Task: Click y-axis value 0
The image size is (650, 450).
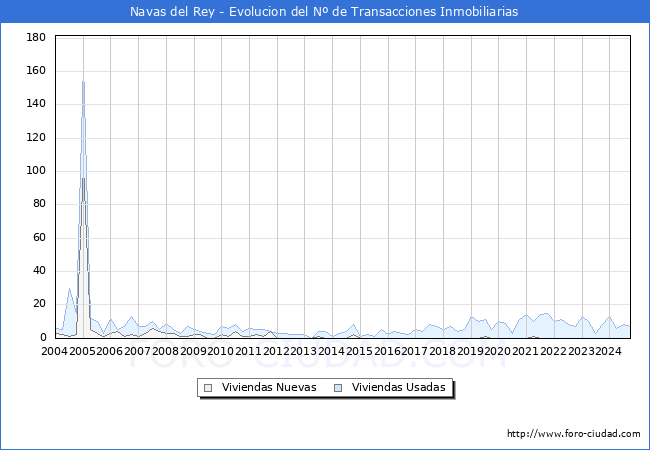Action: (x=43, y=337)
